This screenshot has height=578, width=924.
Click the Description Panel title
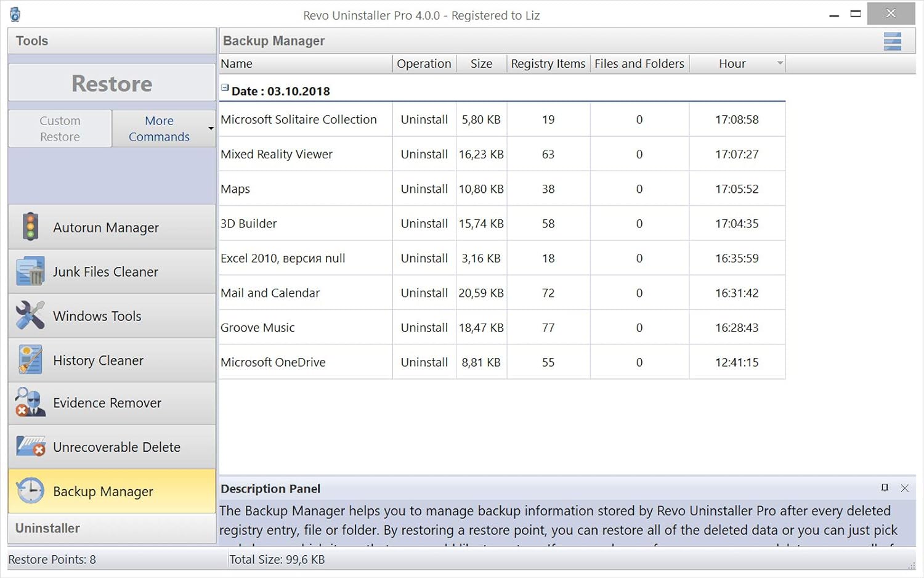[x=270, y=489]
